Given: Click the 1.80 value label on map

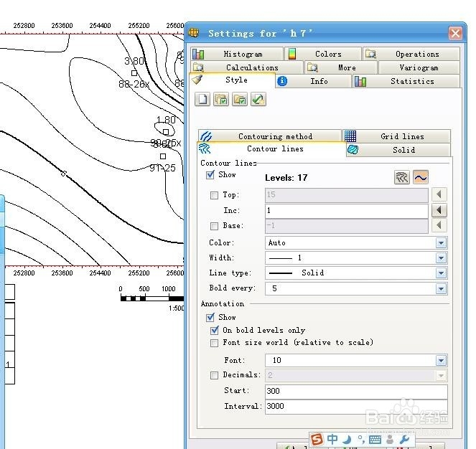Looking at the screenshot, I should (166, 120).
